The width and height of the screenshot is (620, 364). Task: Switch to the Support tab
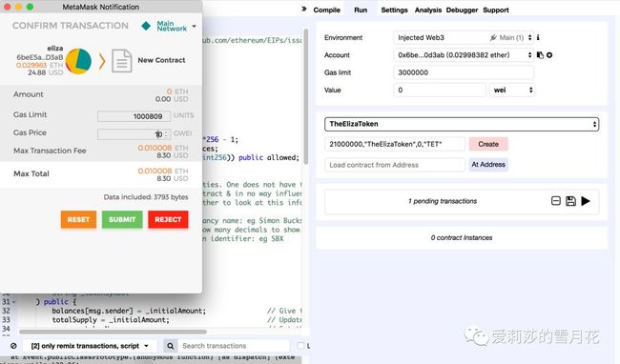coord(496,10)
